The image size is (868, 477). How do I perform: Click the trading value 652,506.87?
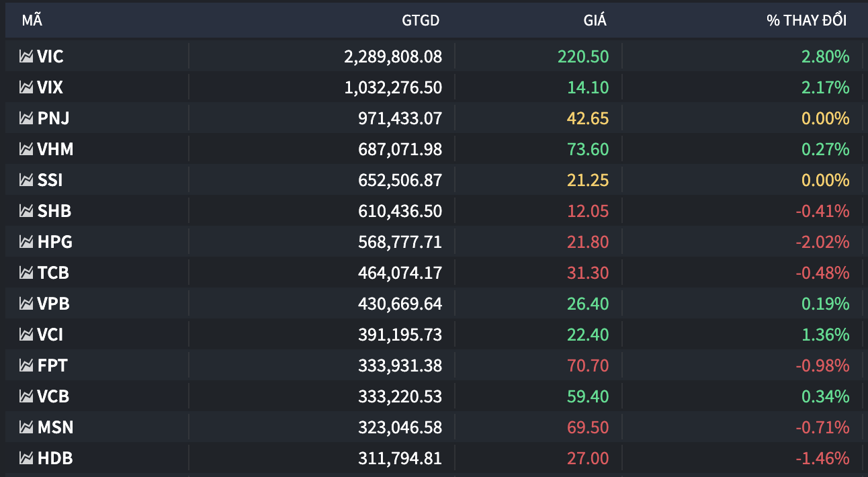pyautogui.click(x=400, y=180)
